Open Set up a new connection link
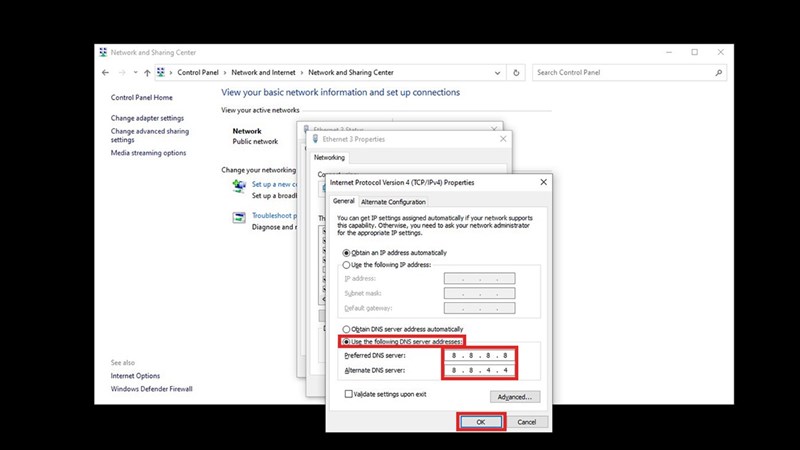This screenshot has height=450, width=800. pyautogui.click(x=274, y=184)
